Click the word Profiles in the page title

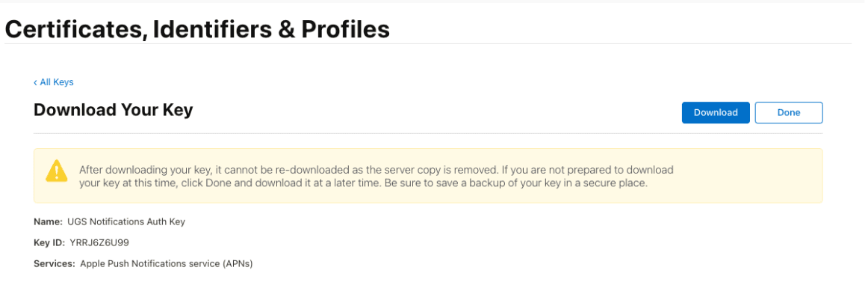coord(345,29)
